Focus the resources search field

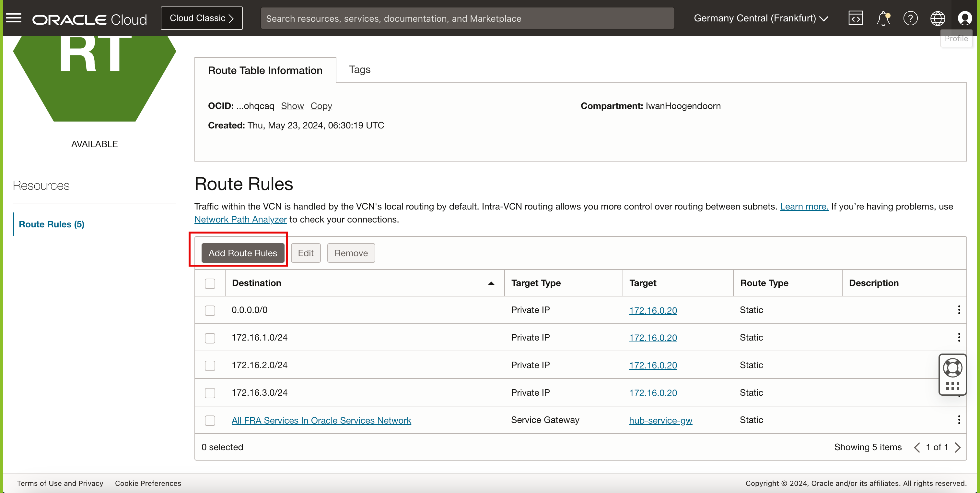467,18
